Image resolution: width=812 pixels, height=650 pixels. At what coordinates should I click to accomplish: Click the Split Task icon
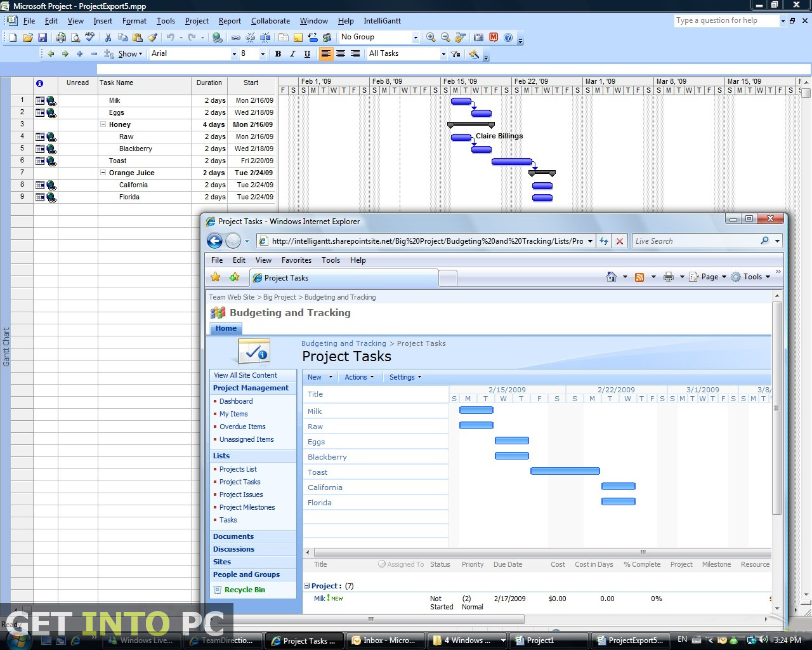click(x=265, y=37)
